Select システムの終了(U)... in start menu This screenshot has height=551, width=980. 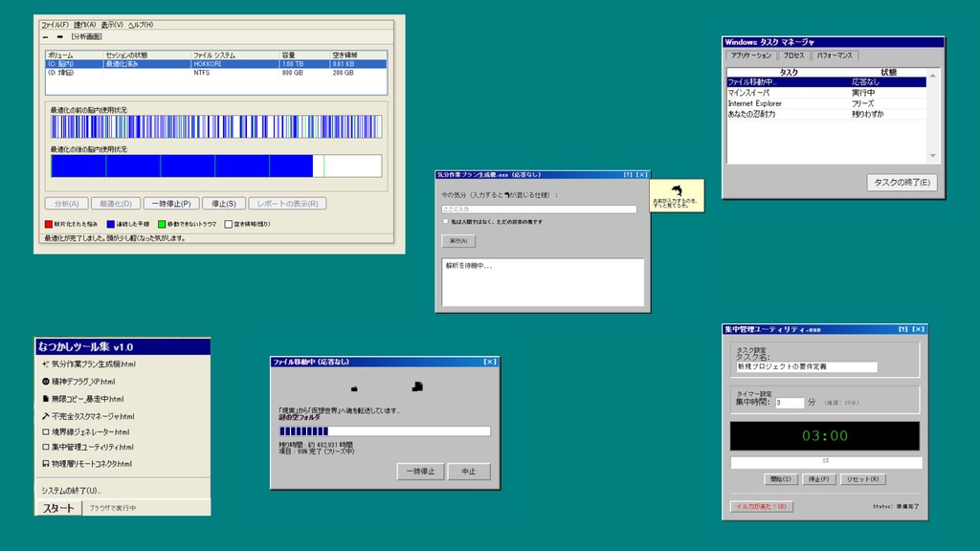pos(71,491)
